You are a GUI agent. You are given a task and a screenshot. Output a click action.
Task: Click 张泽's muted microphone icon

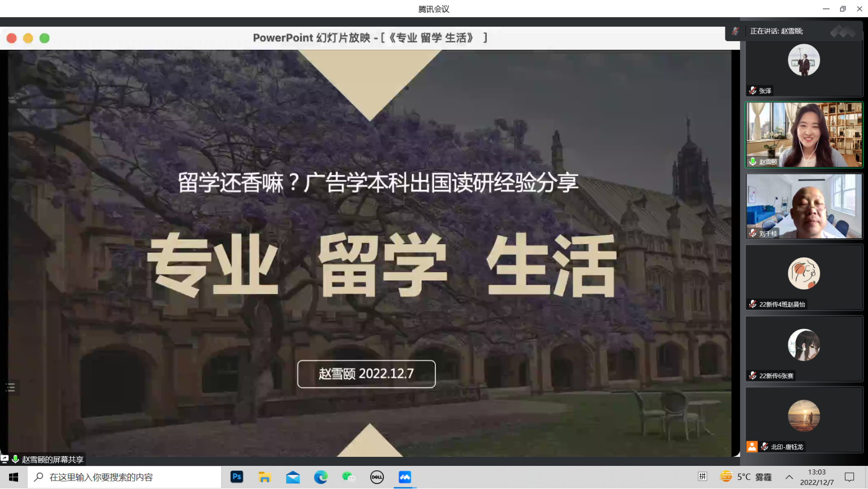(x=752, y=91)
